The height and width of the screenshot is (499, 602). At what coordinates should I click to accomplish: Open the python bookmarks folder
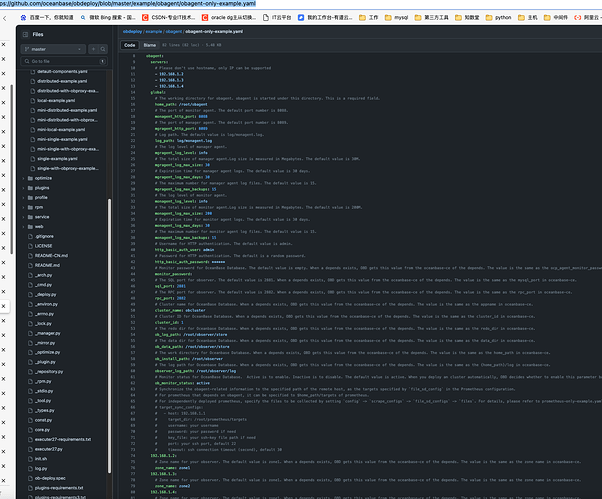click(498, 18)
